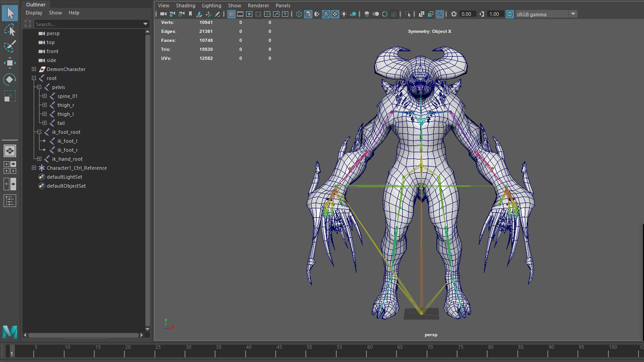Toggle the Safe Title display
644x362 pixels.
285,14
